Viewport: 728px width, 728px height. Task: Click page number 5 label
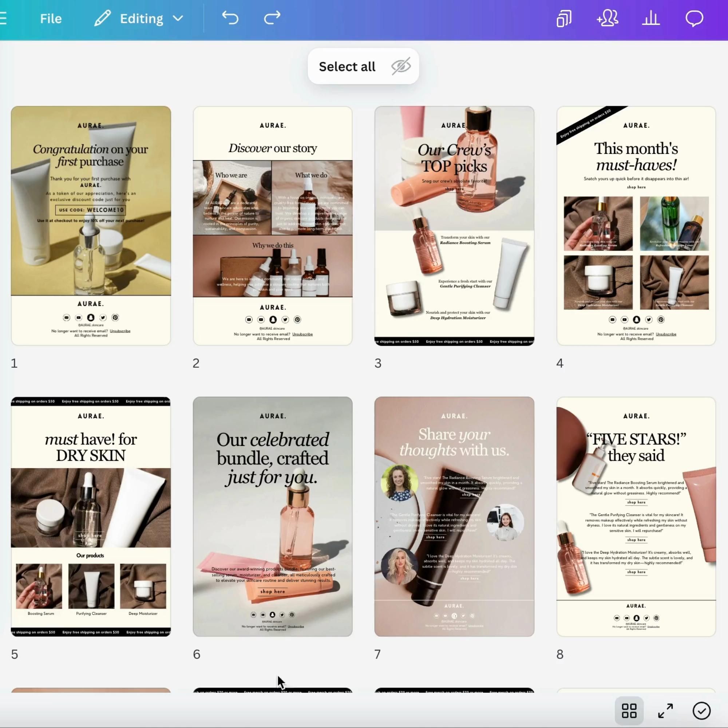click(x=14, y=654)
